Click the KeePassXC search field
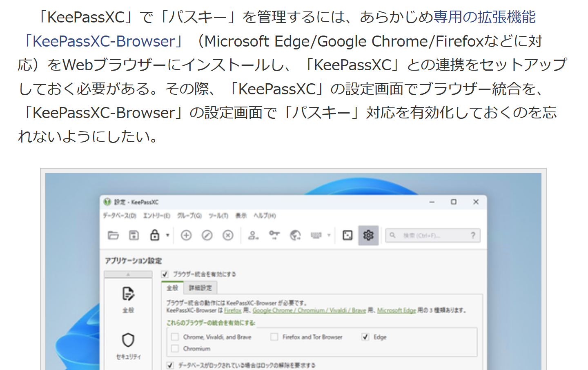This screenshot has width=588, height=370. 433,236
